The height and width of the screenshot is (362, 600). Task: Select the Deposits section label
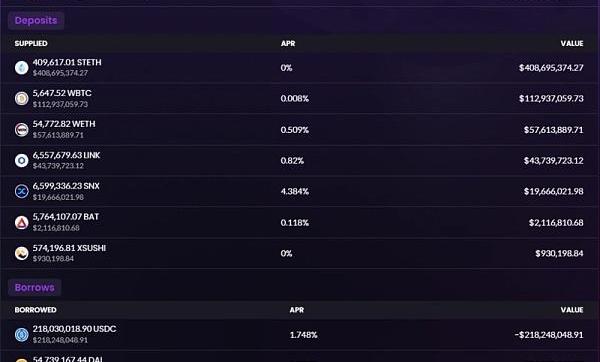click(x=36, y=20)
